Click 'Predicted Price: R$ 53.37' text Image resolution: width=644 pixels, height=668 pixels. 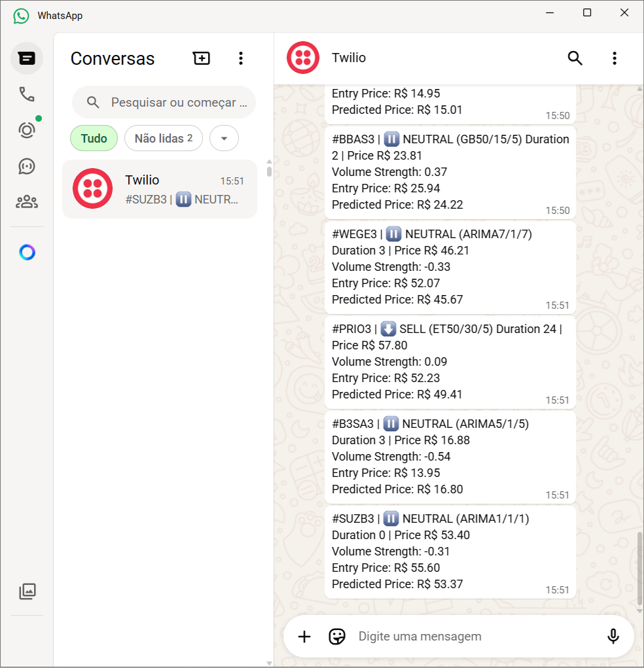coord(397,584)
